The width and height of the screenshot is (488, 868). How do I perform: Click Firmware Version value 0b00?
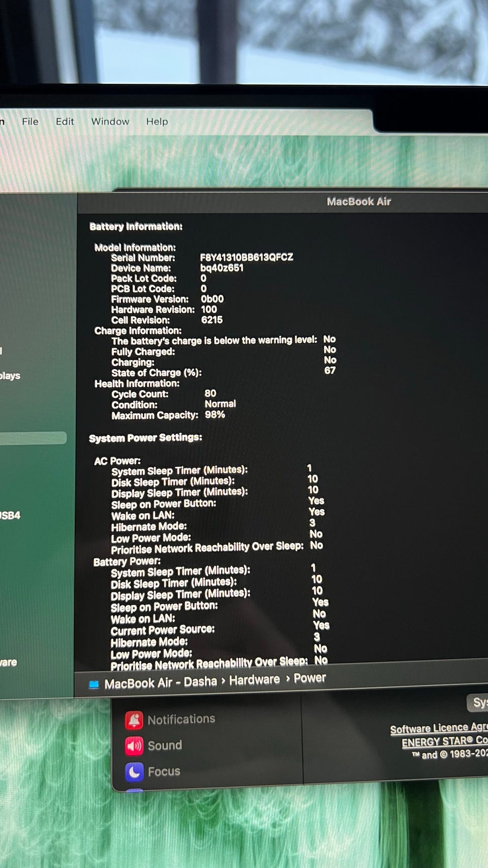pyautogui.click(x=212, y=299)
